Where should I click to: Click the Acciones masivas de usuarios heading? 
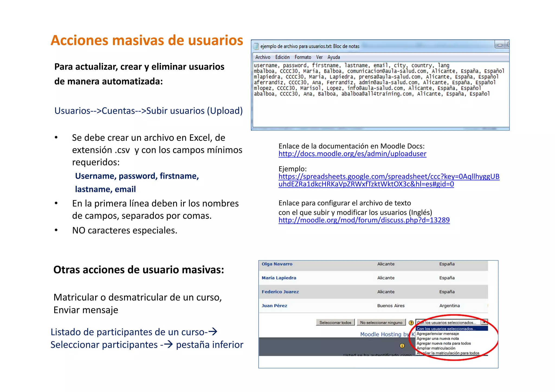point(147,40)
